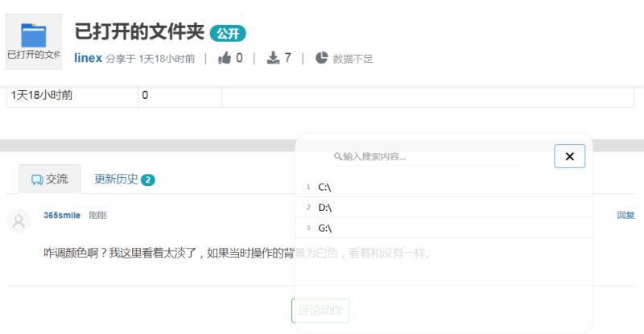Click the 分享于 1天18小时前 share time

pyautogui.click(x=151, y=59)
